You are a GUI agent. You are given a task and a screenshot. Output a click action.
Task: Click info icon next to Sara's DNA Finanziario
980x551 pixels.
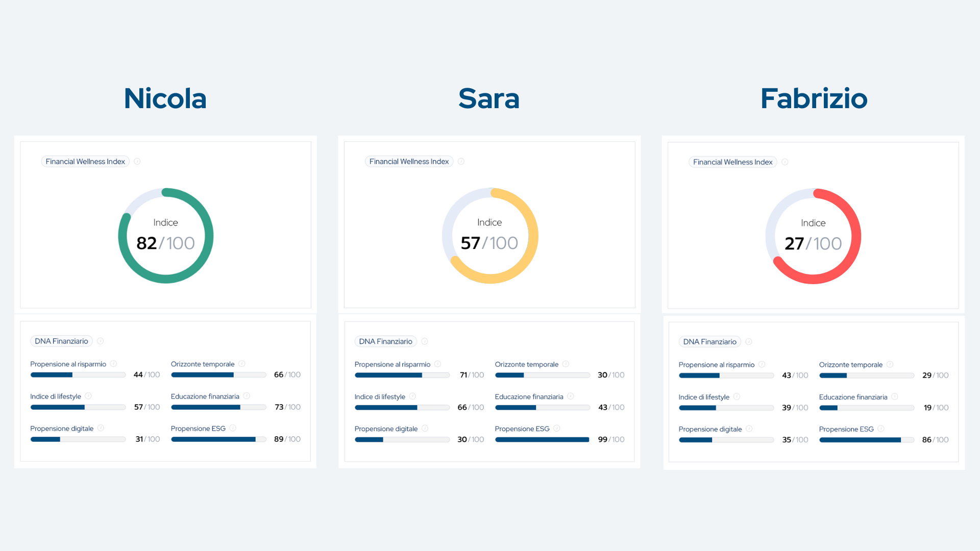pyautogui.click(x=425, y=341)
